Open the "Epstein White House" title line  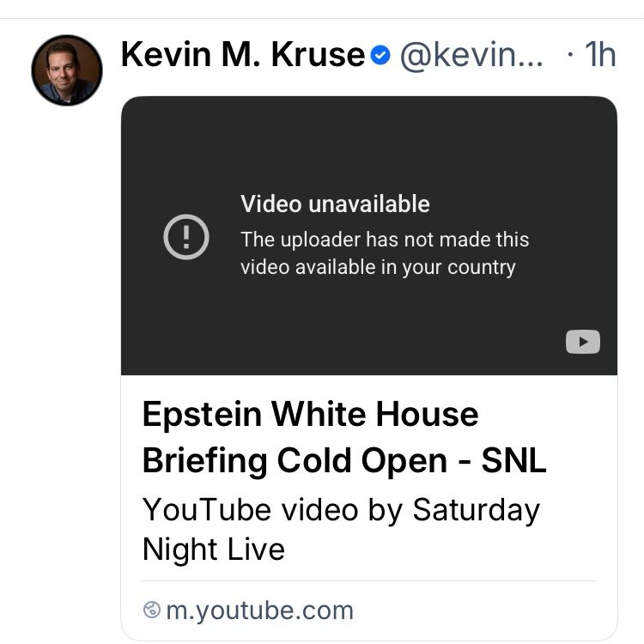(311, 414)
